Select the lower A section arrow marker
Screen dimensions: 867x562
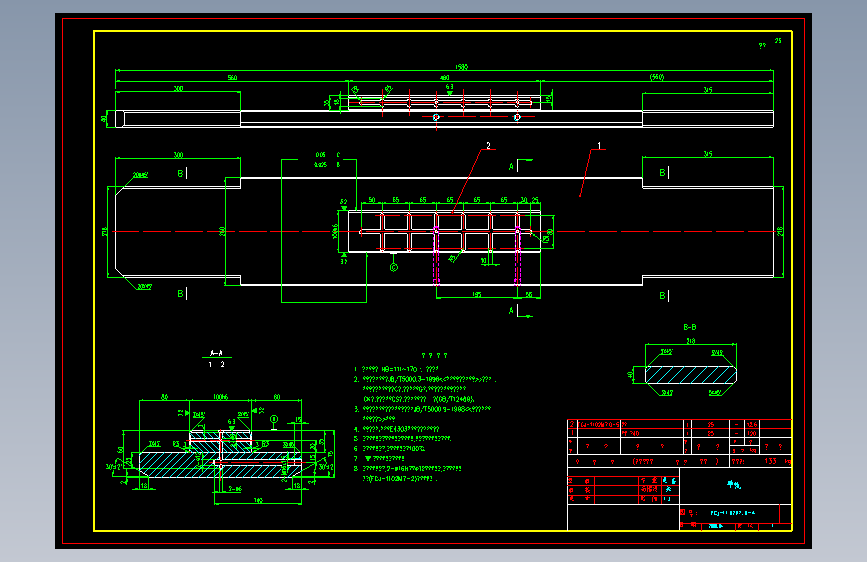pos(520,311)
